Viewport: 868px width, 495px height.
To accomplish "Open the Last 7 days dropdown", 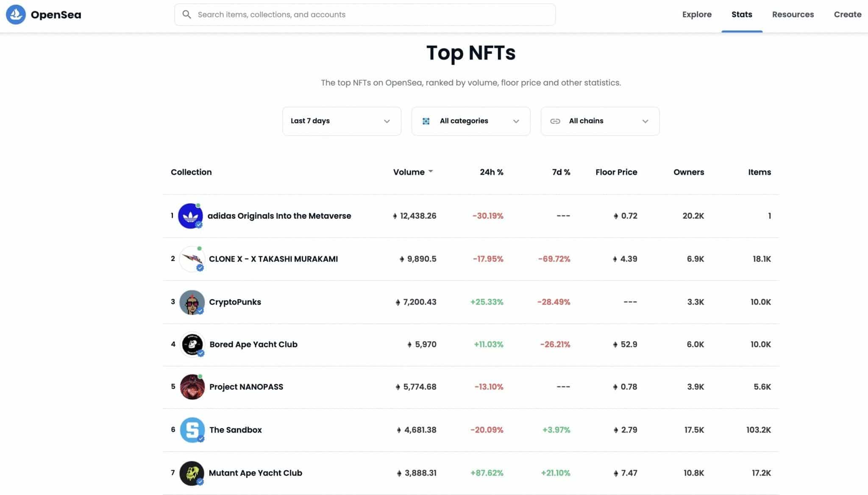I will click(342, 121).
